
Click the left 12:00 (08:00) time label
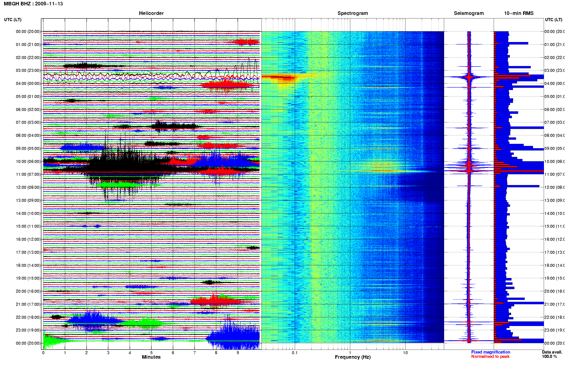coord(28,187)
